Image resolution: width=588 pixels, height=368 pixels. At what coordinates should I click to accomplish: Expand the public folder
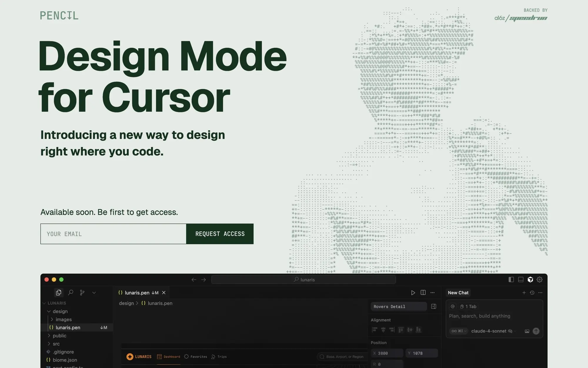coord(49,336)
